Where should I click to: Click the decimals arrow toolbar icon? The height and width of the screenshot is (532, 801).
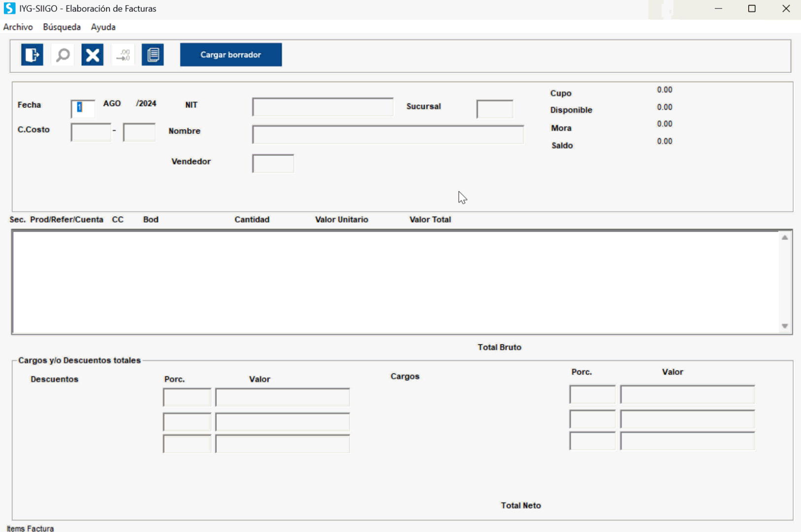pos(123,55)
